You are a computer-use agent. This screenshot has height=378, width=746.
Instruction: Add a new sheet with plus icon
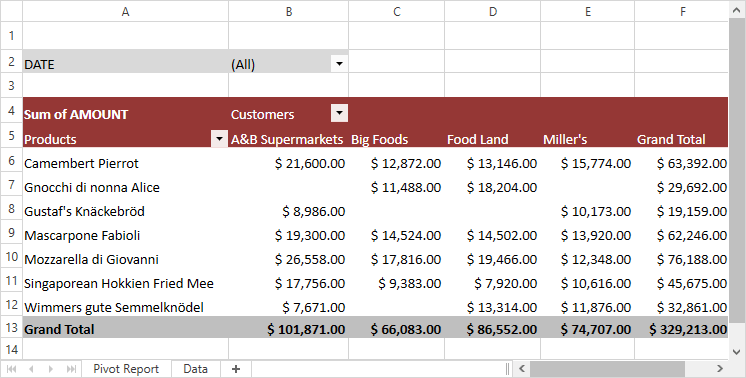(236, 369)
